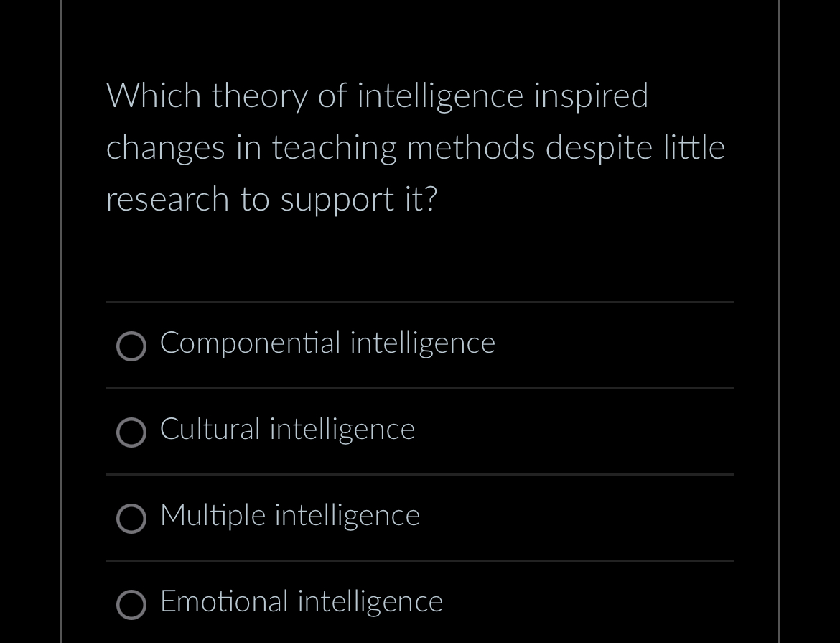Image resolution: width=840 pixels, height=643 pixels.
Task: Choose the answer labeled Emotional intelligence
Action: pyautogui.click(x=301, y=602)
